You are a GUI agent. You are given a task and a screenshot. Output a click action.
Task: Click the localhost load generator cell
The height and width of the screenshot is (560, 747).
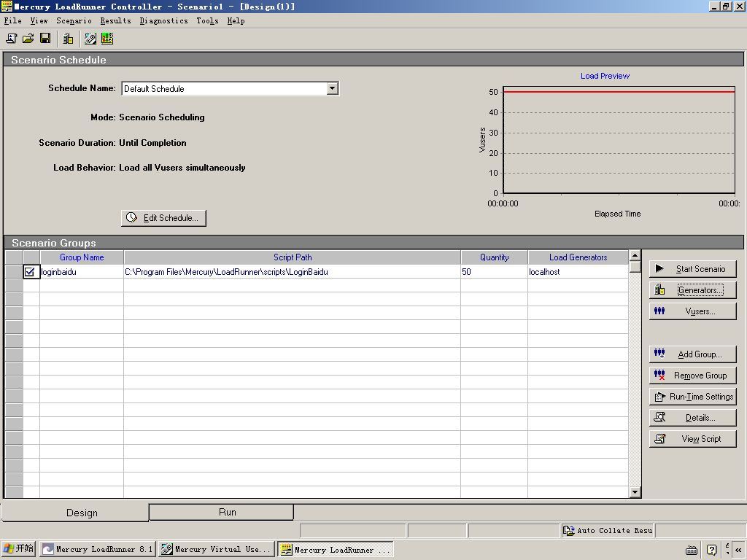(x=578, y=272)
